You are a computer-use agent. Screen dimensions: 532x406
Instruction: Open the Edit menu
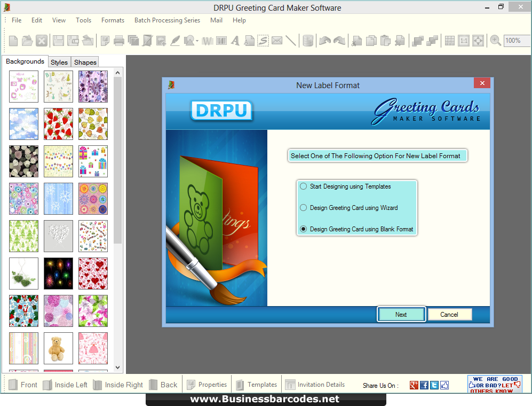37,20
